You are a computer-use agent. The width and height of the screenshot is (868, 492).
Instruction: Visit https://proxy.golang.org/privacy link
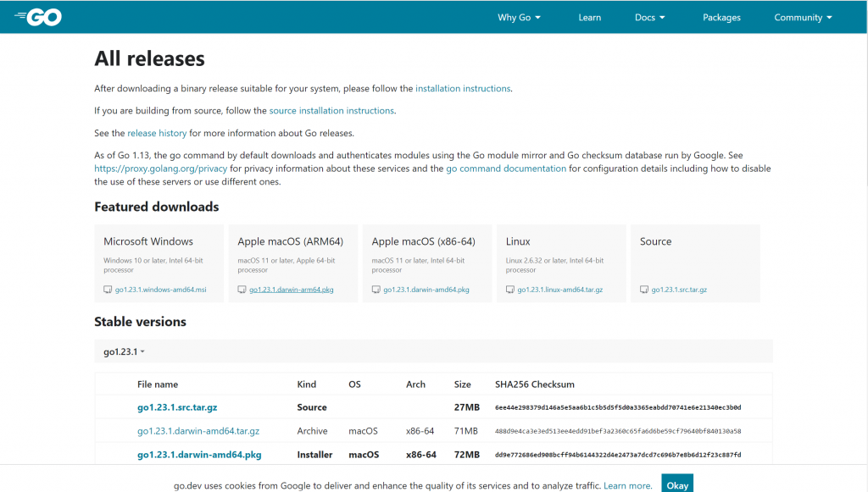160,169
